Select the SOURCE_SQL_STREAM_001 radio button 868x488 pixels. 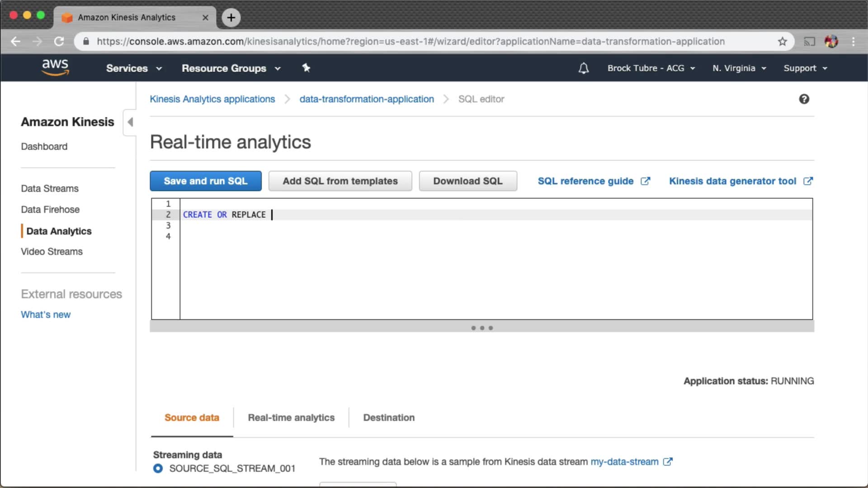(x=158, y=468)
